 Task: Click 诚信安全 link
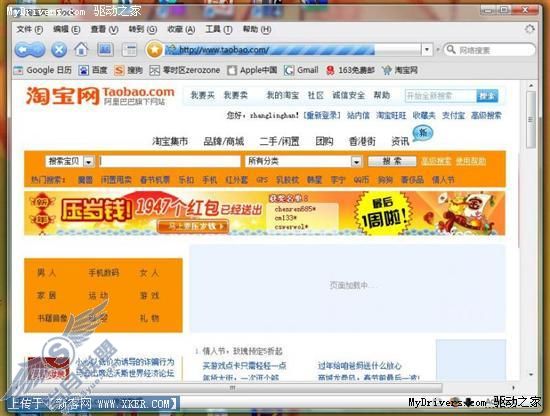tap(348, 95)
